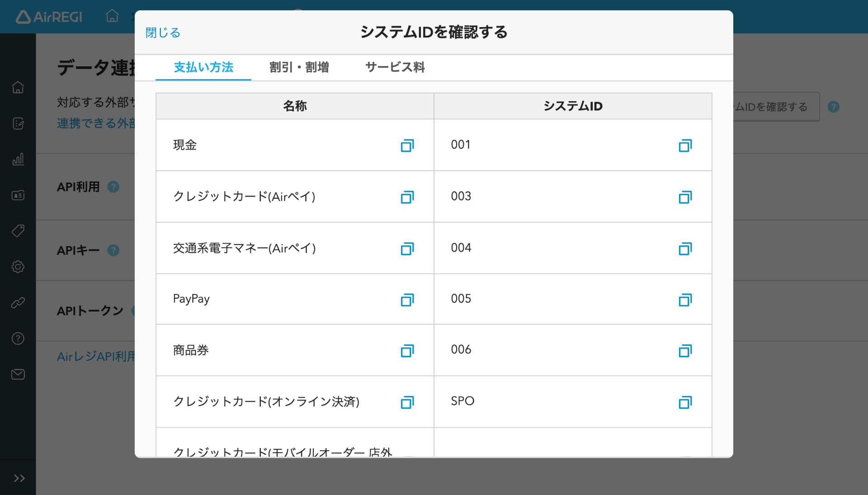The width and height of the screenshot is (868, 495).
Task: Select the SPO ID value
Action: 462,401
